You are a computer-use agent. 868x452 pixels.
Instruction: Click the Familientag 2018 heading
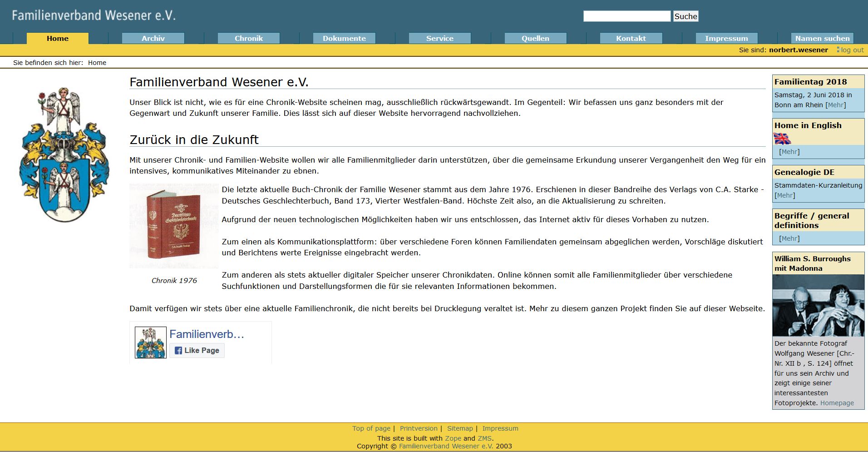(x=811, y=82)
